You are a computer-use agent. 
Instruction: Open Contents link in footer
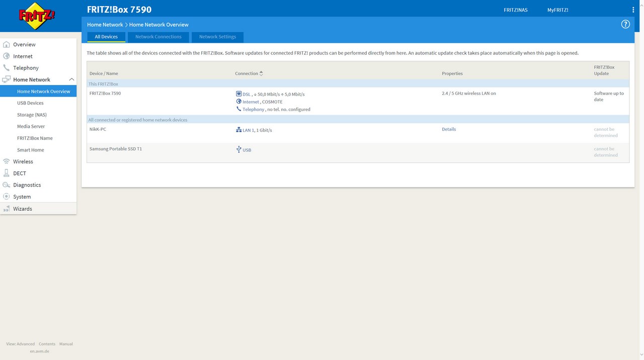coord(47,344)
